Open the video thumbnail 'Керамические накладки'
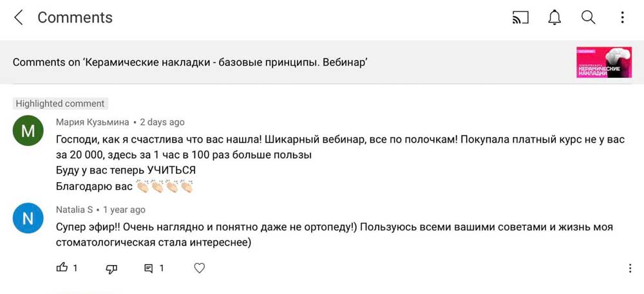 (603, 62)
